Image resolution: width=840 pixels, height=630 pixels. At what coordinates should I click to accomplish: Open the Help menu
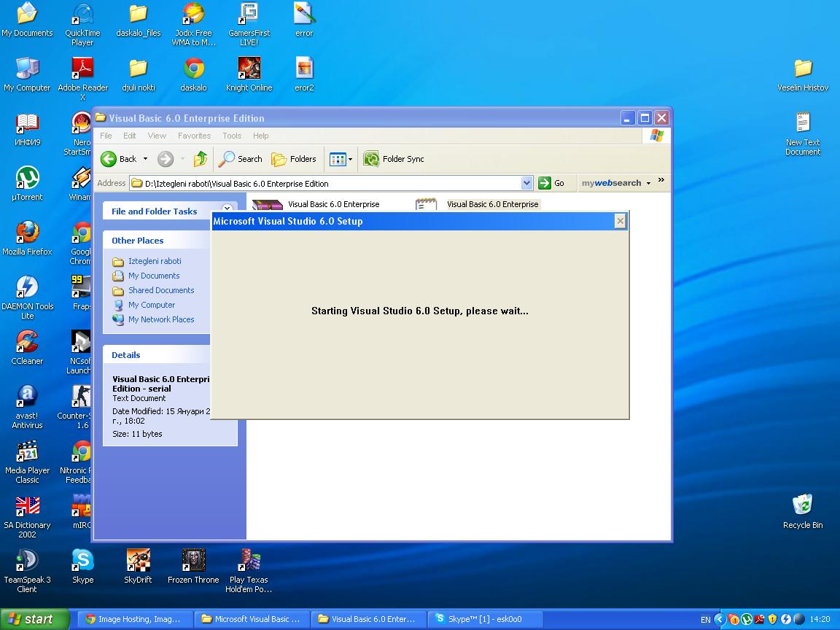[x=261, y=136]
